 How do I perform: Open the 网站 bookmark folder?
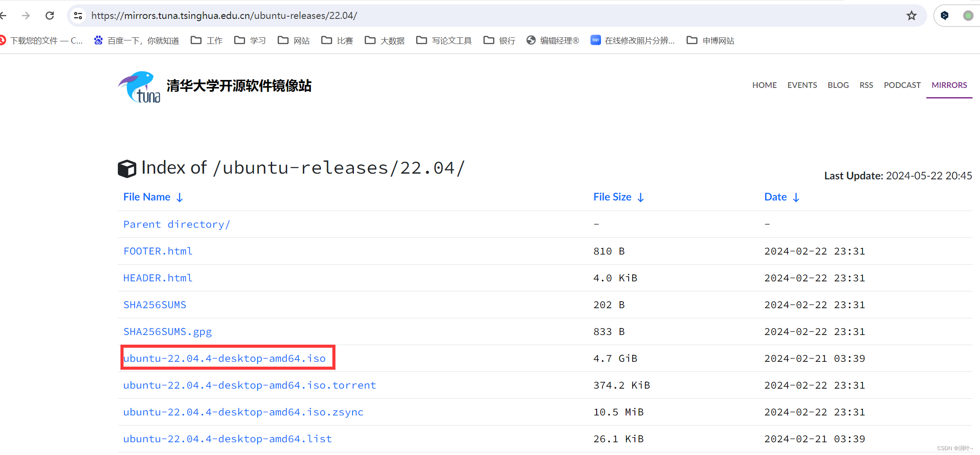point(293,40)
